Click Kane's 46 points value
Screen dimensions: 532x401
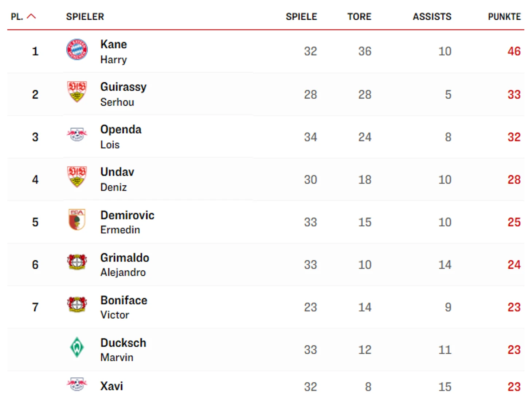pyautogui.click(x=514, y=51)
